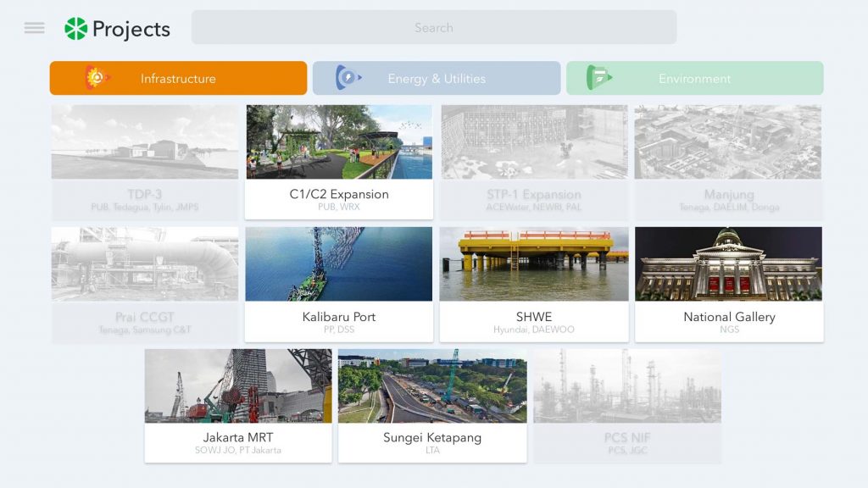Open the Kalibaru Port project image
This screenshot has height=488, width=868.
[339, 264]
